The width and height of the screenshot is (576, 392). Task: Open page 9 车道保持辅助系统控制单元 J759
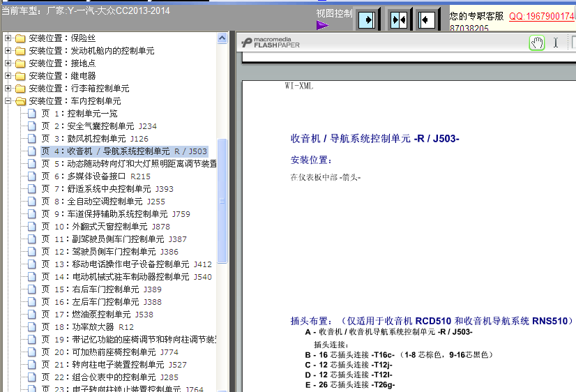click(x=116, y=214)
